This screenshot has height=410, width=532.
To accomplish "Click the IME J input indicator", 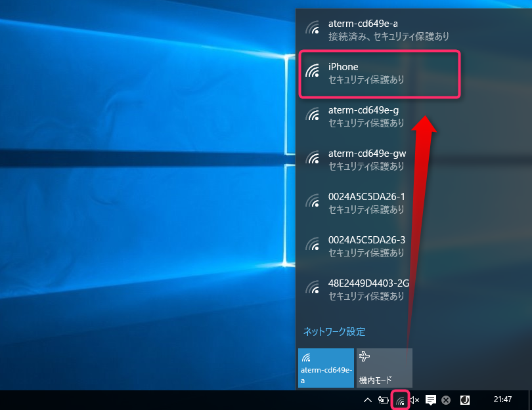I will 465,401.
